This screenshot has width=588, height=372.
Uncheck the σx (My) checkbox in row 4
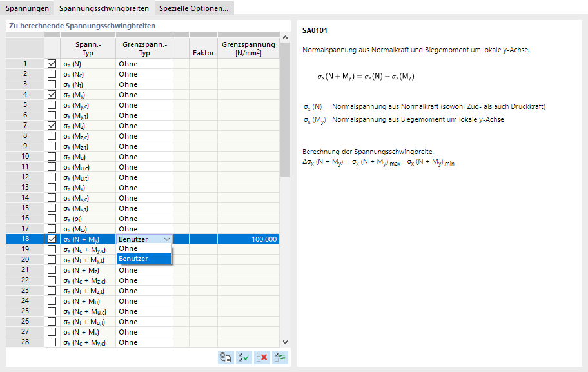[52, 95]
